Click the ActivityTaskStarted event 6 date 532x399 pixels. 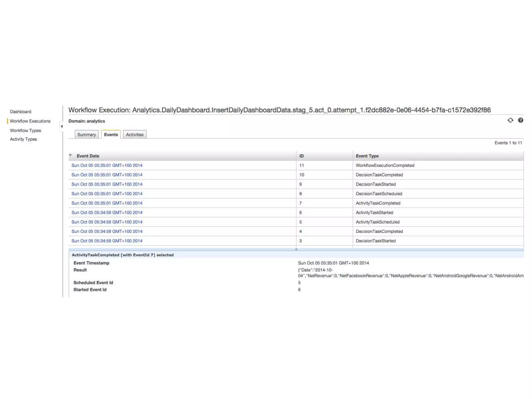click(107, 212)
